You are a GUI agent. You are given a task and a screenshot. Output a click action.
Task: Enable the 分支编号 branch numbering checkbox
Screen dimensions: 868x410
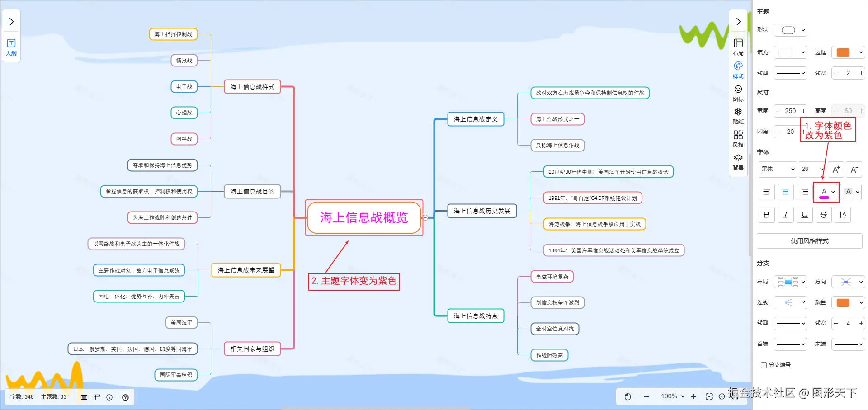764,365
